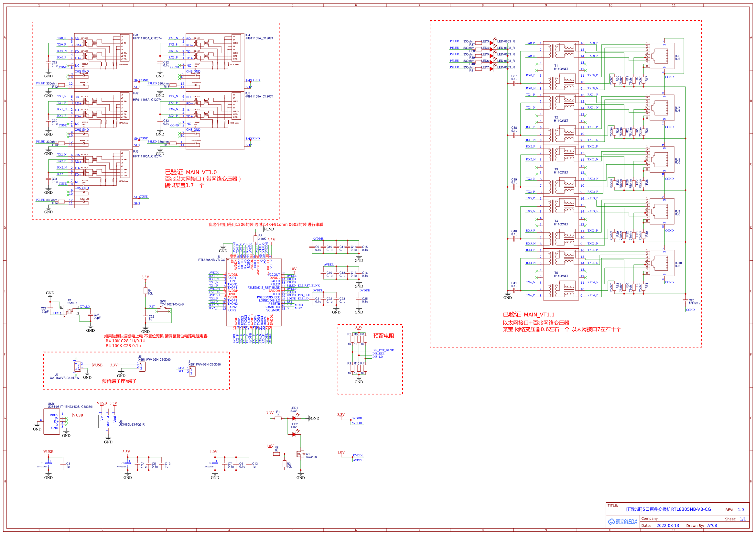The height and width of the screenshot is (535, 756).
Task: Click the RJ6 Ethernet jack symbol
Action: point(662,56)
